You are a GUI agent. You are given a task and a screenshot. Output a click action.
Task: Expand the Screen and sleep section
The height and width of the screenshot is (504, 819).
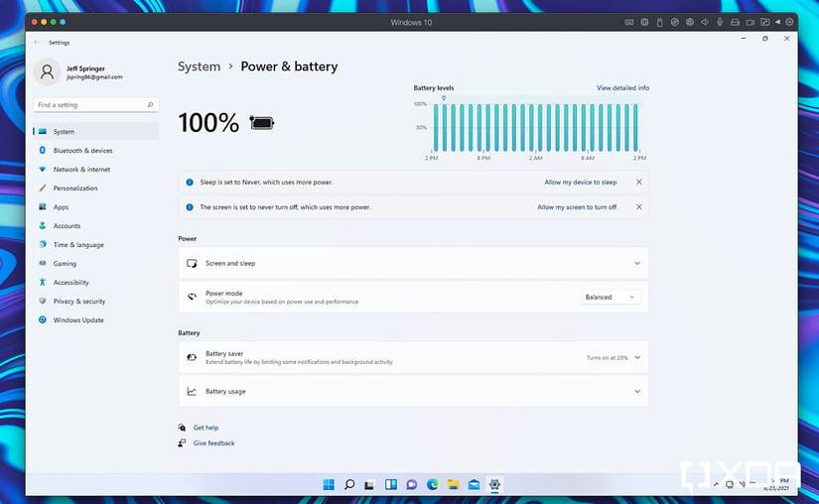click(414, 264)
